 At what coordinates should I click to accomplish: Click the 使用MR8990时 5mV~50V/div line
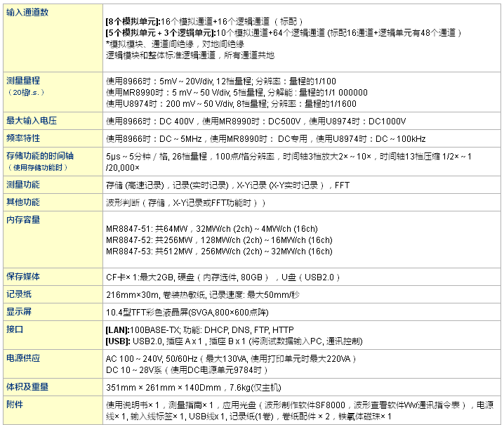pos(237,93)
